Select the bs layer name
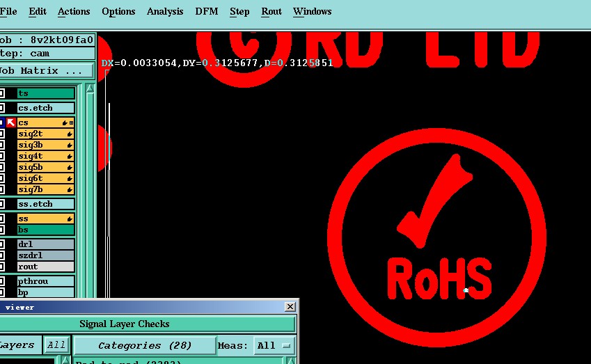The width and height of the screenshot is (591, 364). pyautogui.click(x=46, y=230)
